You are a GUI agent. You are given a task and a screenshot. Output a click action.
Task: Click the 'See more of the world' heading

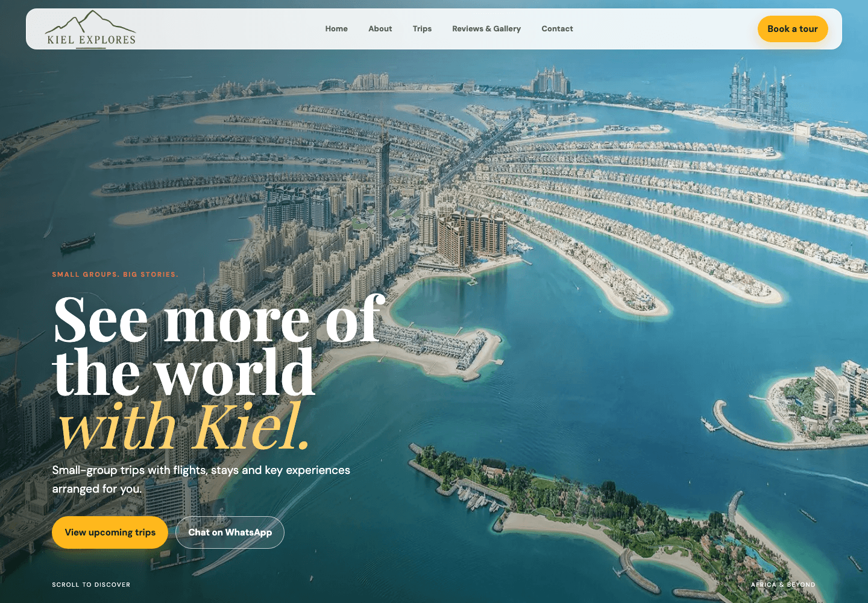pyautogui.click(x=219, y=346)
